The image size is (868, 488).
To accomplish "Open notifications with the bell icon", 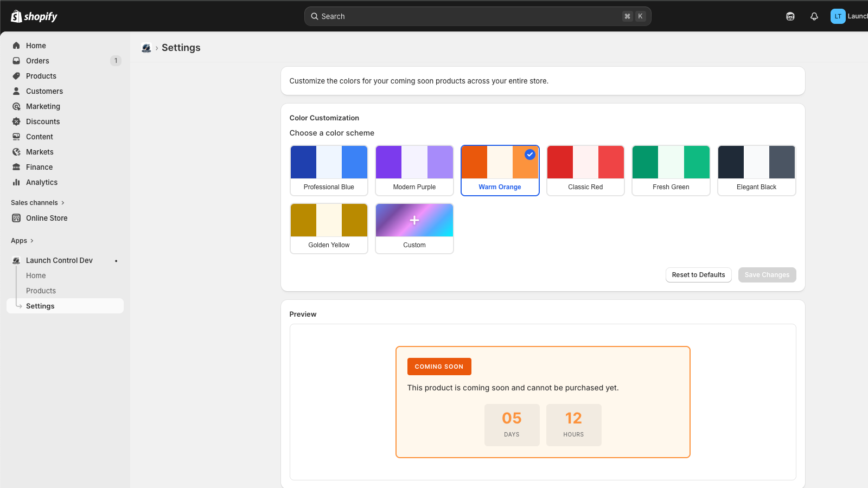I will [814, 16].
